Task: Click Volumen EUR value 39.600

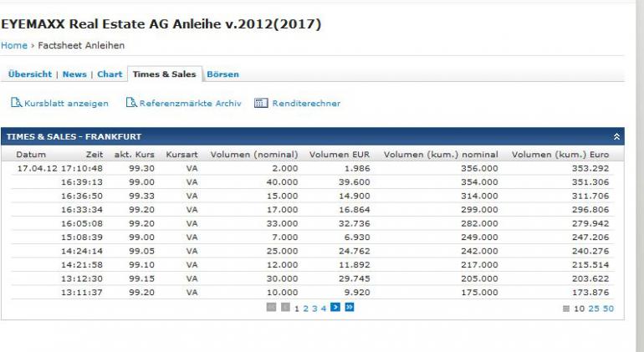Action: 354,182
